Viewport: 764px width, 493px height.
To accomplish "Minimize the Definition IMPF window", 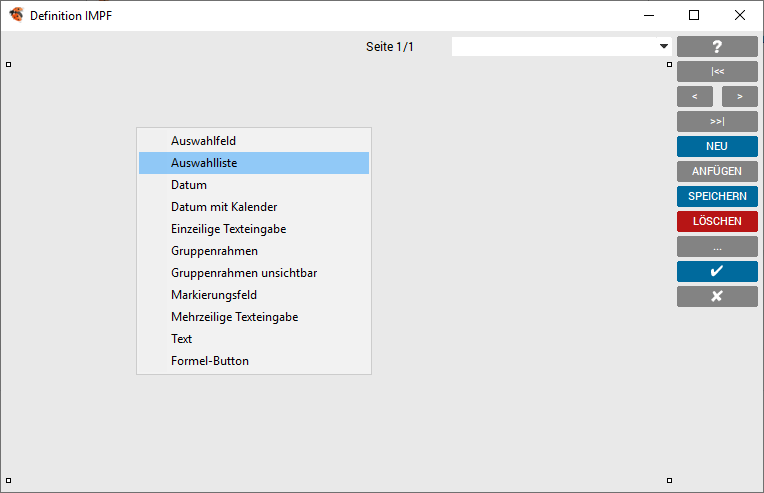I will [x=649, y=16].
